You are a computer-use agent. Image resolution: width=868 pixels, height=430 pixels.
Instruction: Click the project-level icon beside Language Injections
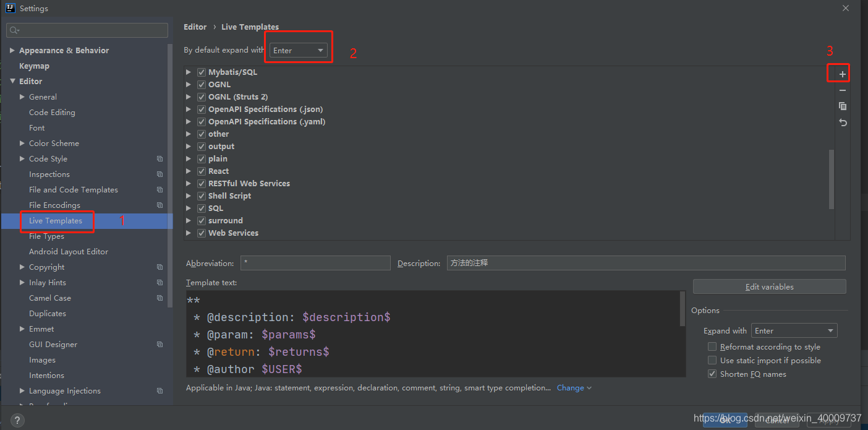pyautogui.click(x=160, y=391)
